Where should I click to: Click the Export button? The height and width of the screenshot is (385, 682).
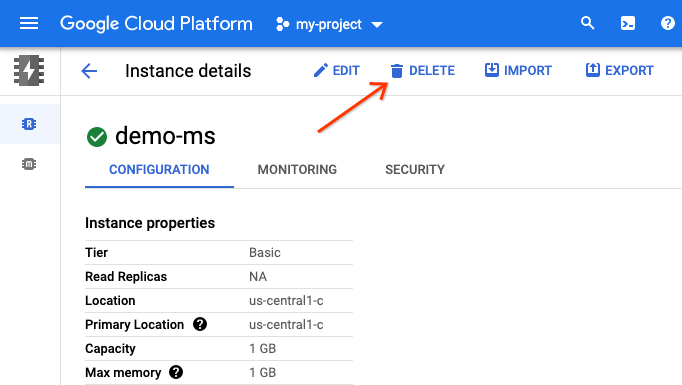pos(619,70)
